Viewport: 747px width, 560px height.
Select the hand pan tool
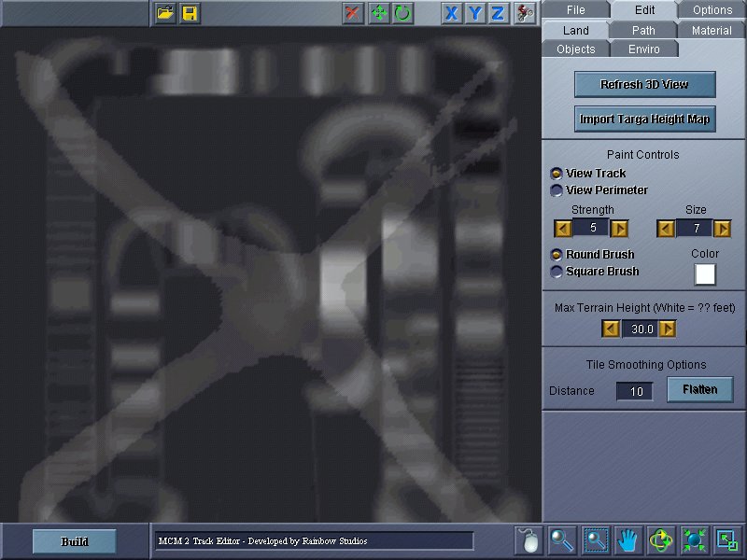627,540
